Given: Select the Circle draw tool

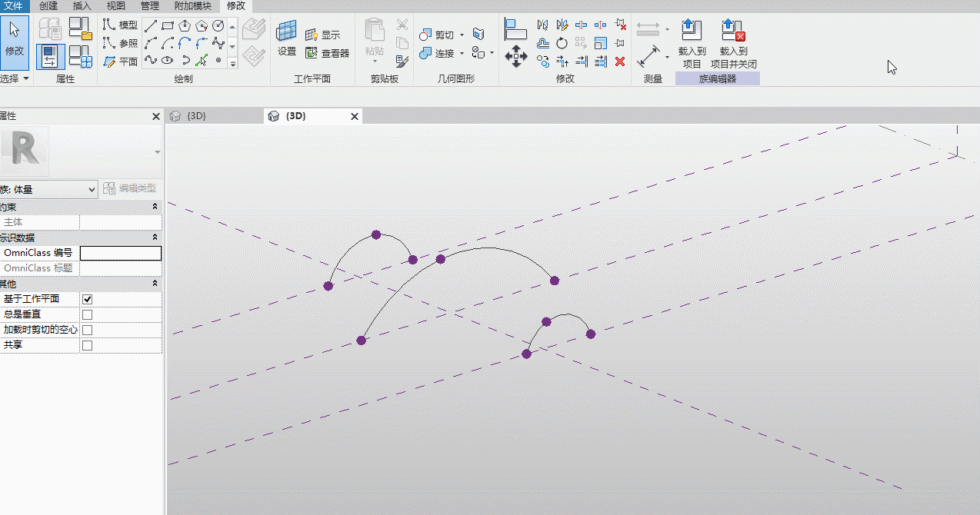Looking at the screenshot, I should (x=218, y=25).
